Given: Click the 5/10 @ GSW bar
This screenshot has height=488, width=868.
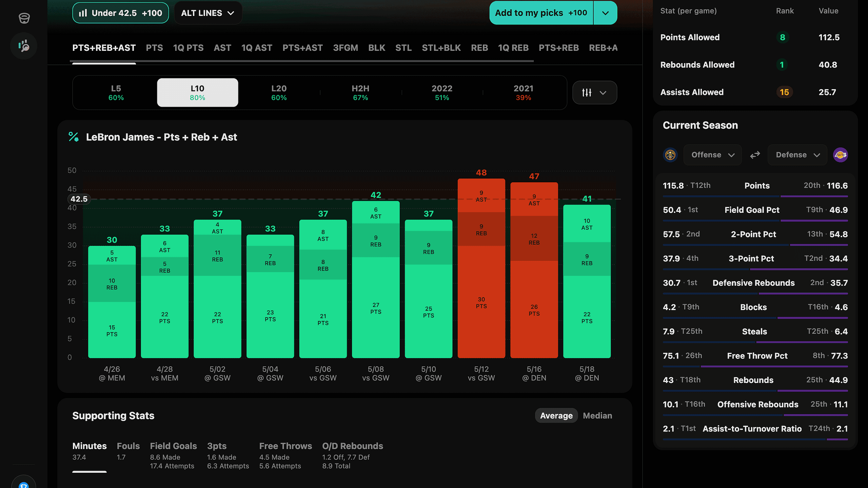Looking at the screenshot, I should [x=429, y=289].
